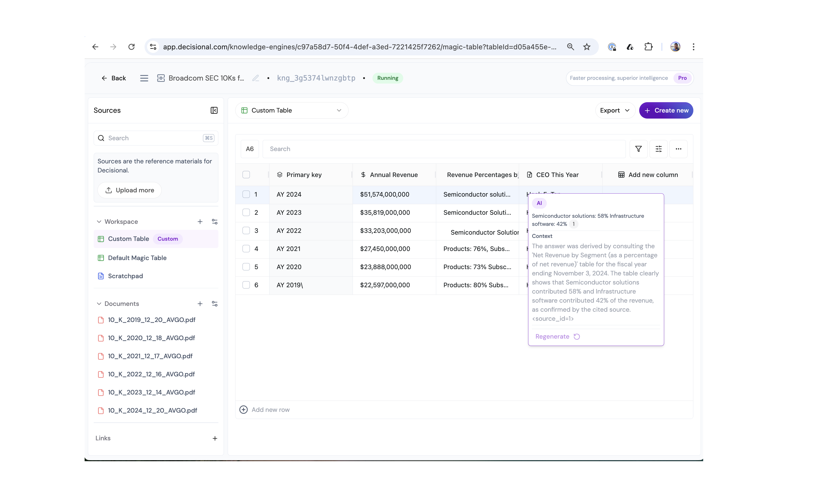This screenshot has width=816, height=504.
Task: Open the three-dots more options menu
Action: point(678,149)
